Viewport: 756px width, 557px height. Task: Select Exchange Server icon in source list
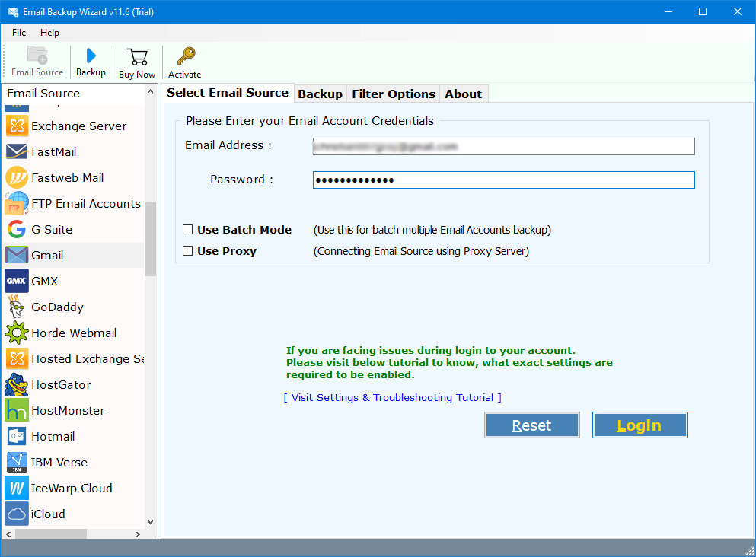point(17,126)
